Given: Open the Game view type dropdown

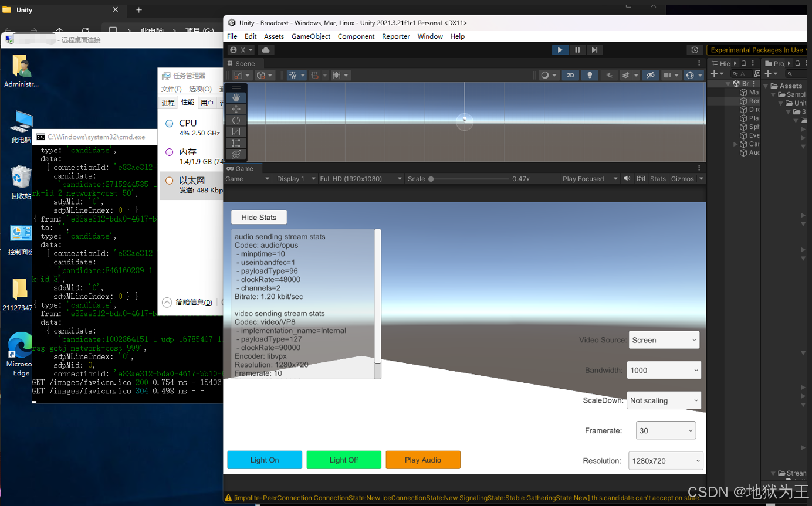Looking at the screenshot, I should click(248, 179).
